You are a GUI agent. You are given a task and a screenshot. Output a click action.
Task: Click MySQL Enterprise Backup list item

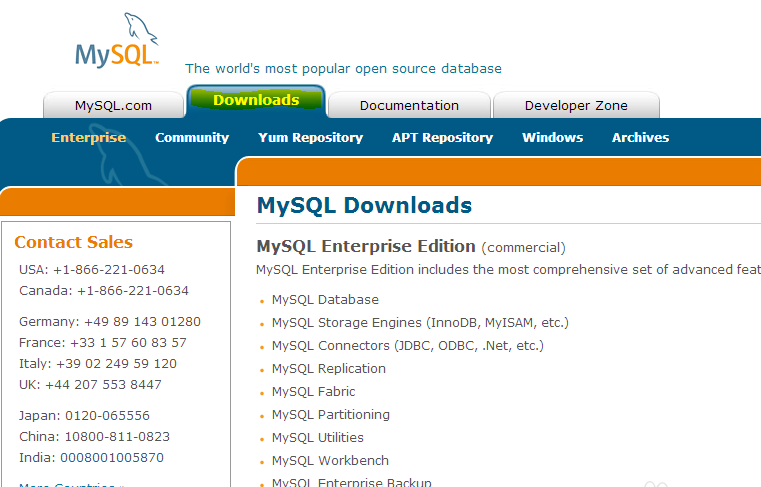click(x=351, y=482)
